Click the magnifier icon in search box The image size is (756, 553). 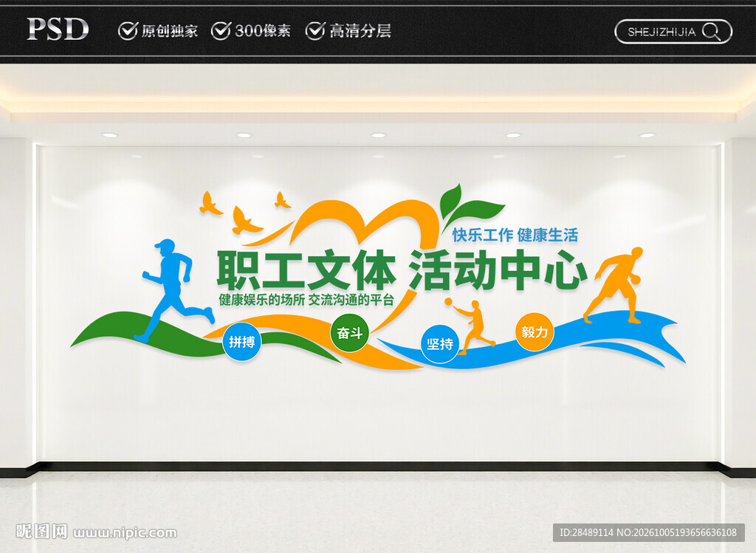coord(711,32)
